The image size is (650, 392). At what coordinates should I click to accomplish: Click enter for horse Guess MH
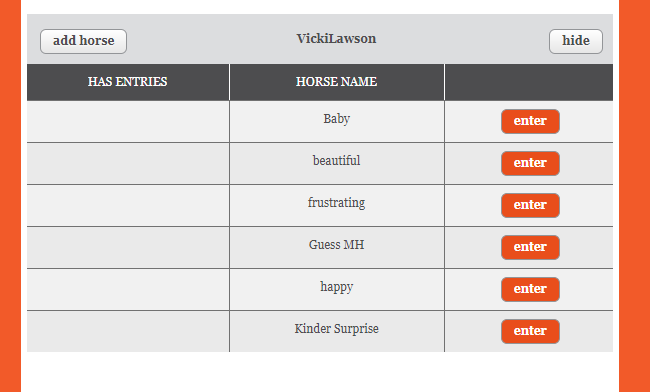pos(530,247)
